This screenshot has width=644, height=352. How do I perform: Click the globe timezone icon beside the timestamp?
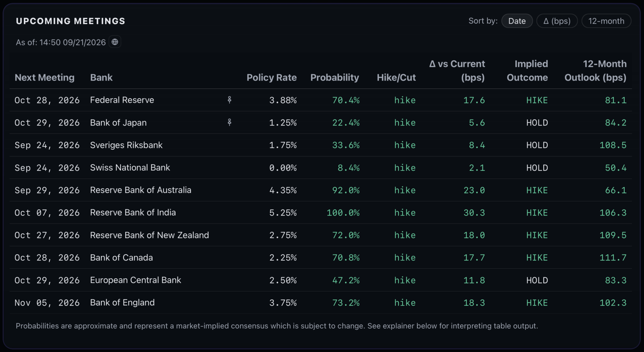tap(115, 42)
